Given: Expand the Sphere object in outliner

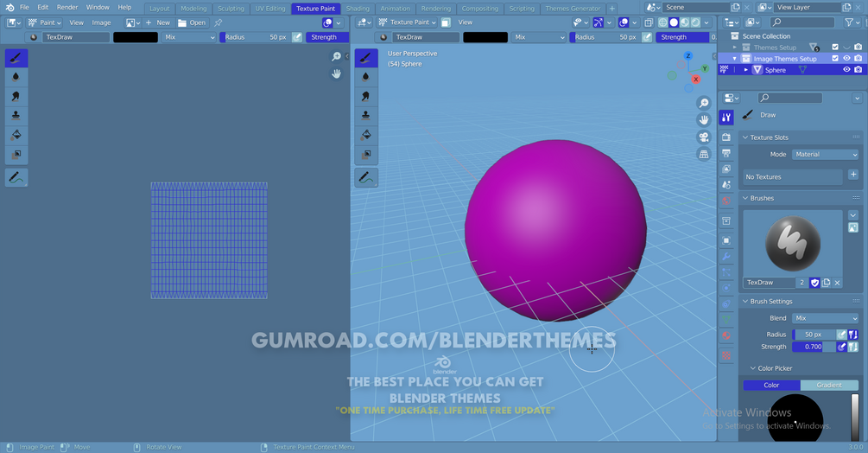Looking at the screenshot, I should [745, 70].
